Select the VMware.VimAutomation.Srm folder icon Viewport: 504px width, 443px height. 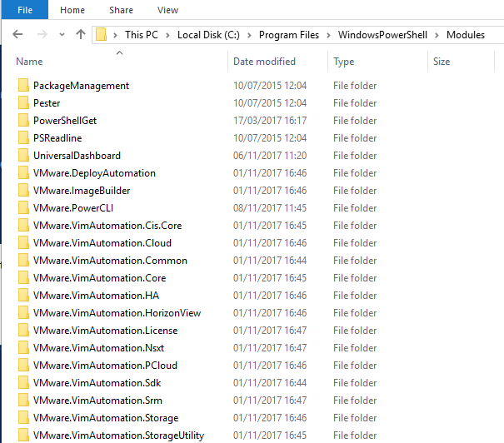tap(23, 401)
